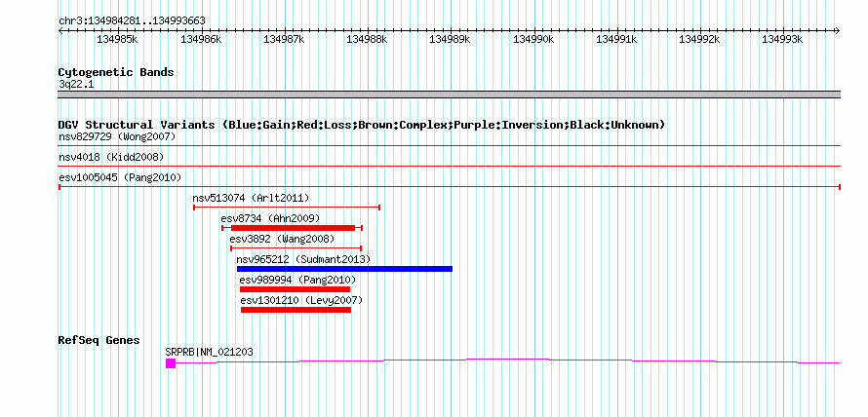Screen dimensions: 868x417
Task: Click the red esv989994 loss bar
Action: 296,289
